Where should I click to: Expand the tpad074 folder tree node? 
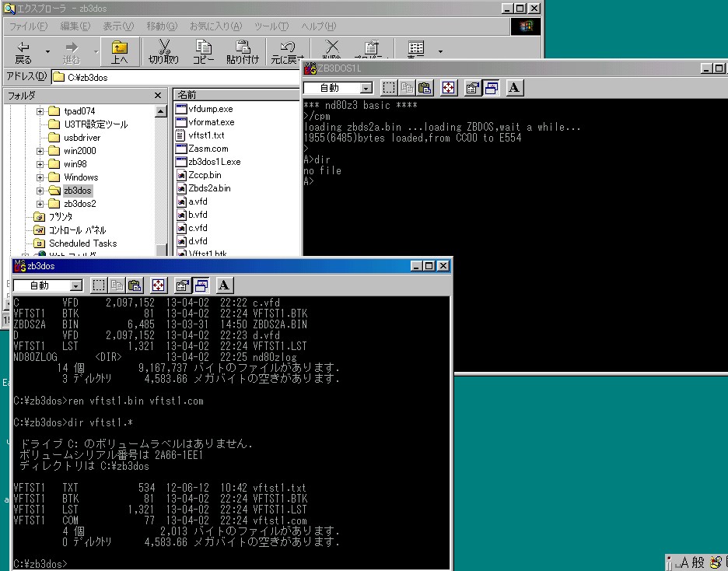pyautogui.click(x=40, y=111)
